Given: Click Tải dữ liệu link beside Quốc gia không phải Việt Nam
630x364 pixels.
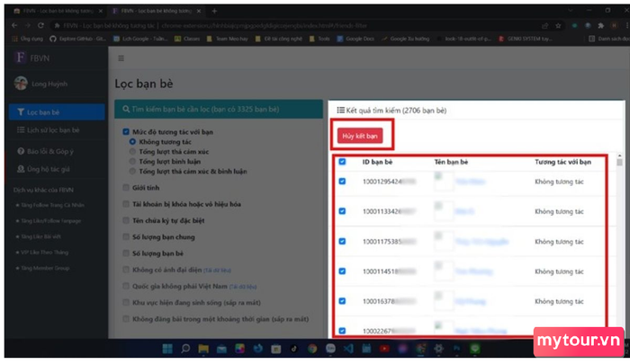Looking at the screenshot, I should 243,287.
